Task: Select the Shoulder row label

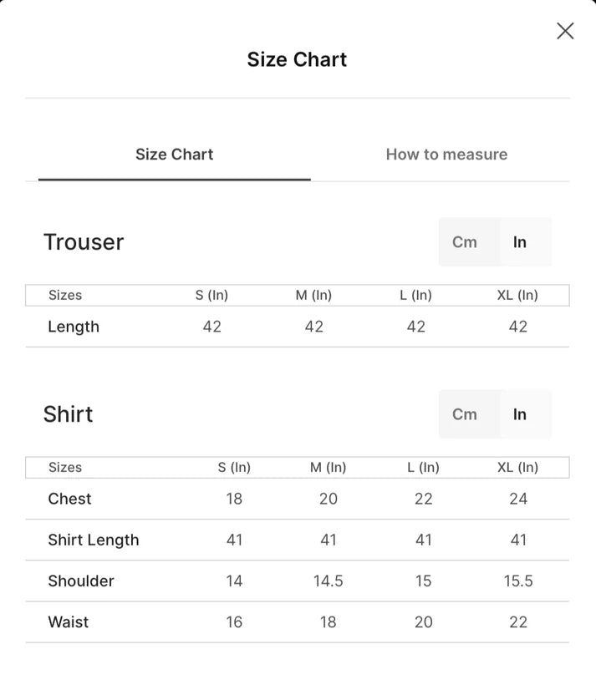Action: click(x=81, y=581)
